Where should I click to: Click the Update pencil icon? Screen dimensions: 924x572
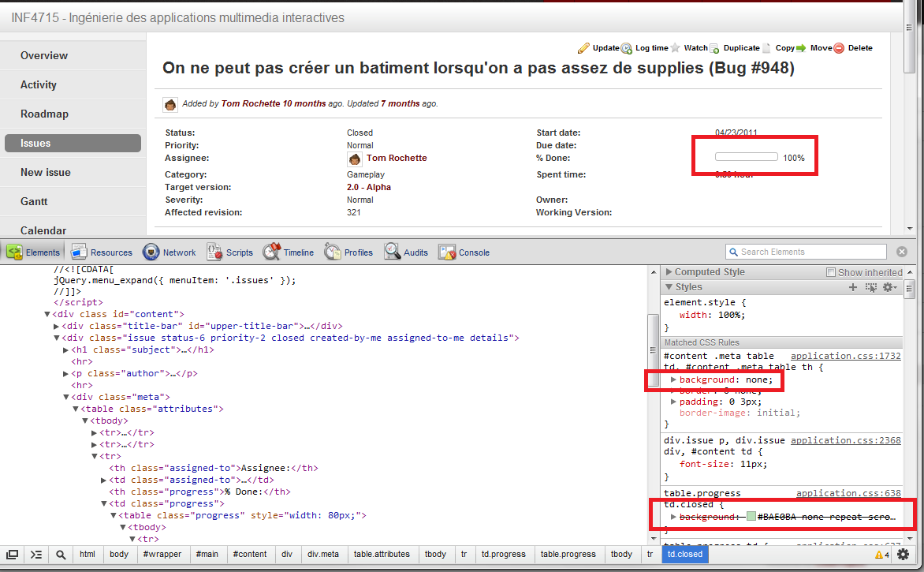pyautogui.click(x=583, y=48)
